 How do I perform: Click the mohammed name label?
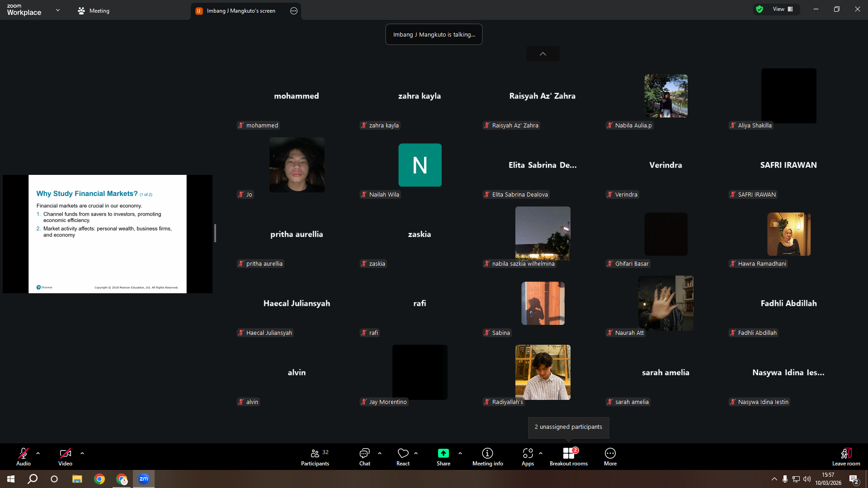click(x=258, y=125)
